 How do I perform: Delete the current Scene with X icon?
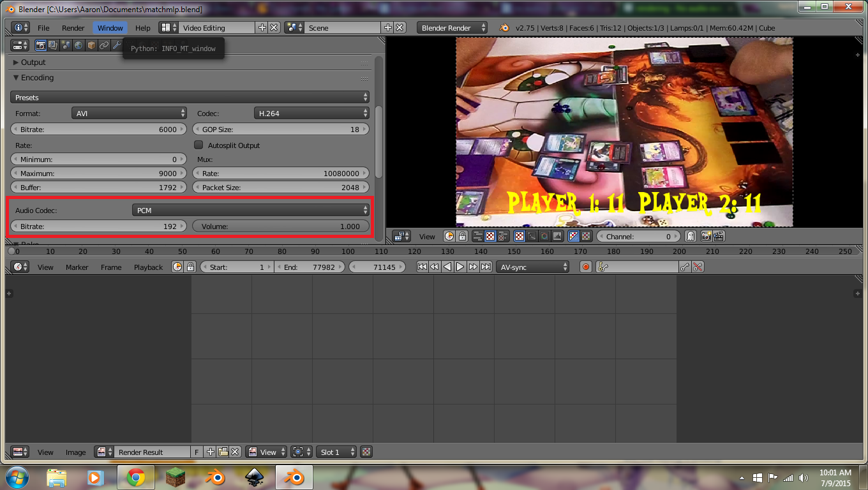point(400,27)
